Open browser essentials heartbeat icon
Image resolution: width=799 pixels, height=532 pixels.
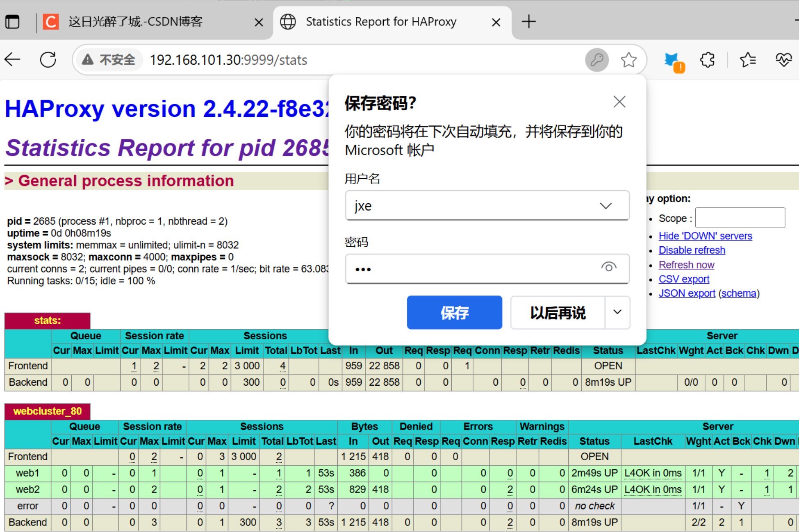click(x=783, y=60)
